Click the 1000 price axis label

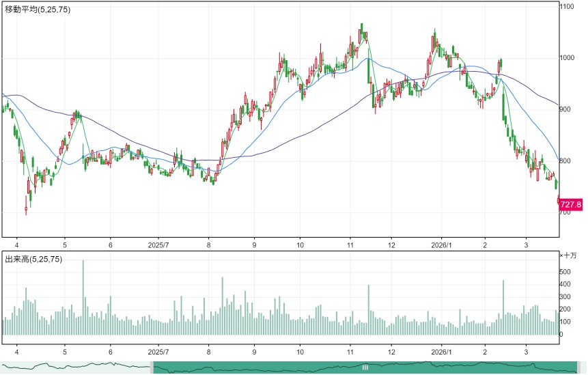pyautogui.click(x=567, y=58)
